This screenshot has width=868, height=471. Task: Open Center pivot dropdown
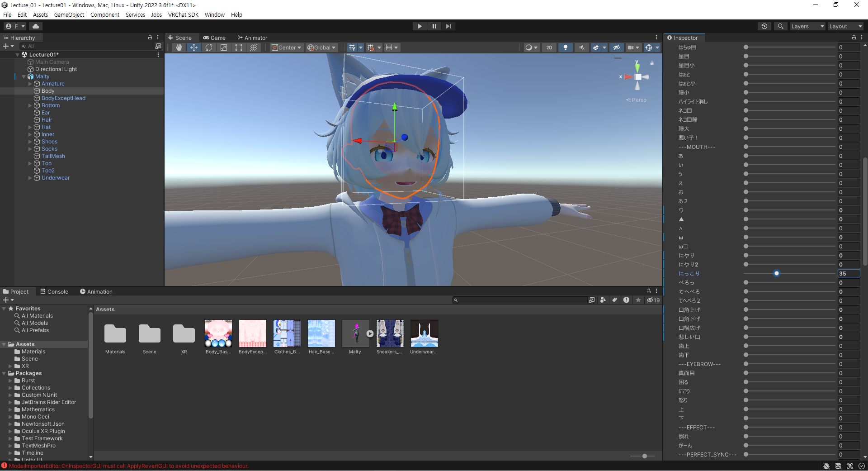coord(287,48)
